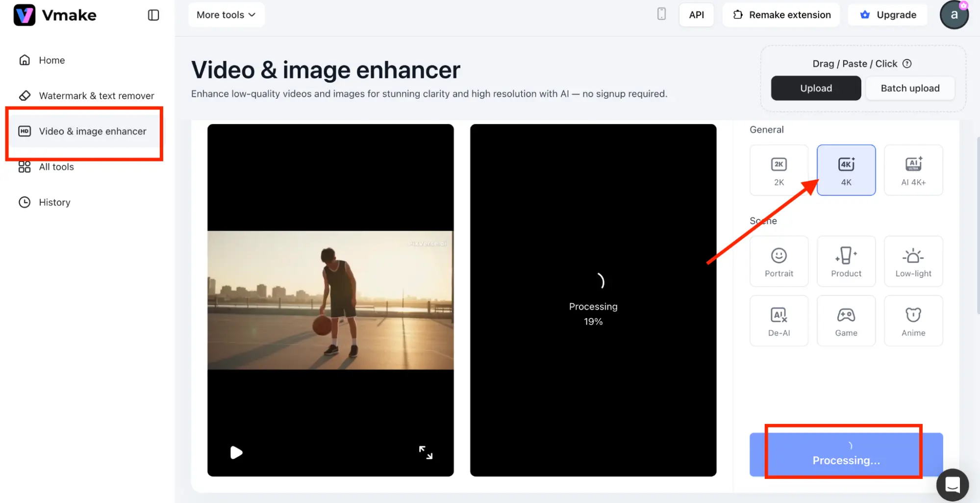Click the Vmake logo
This screenshot has height=503, width=980.
coord(55,15)
